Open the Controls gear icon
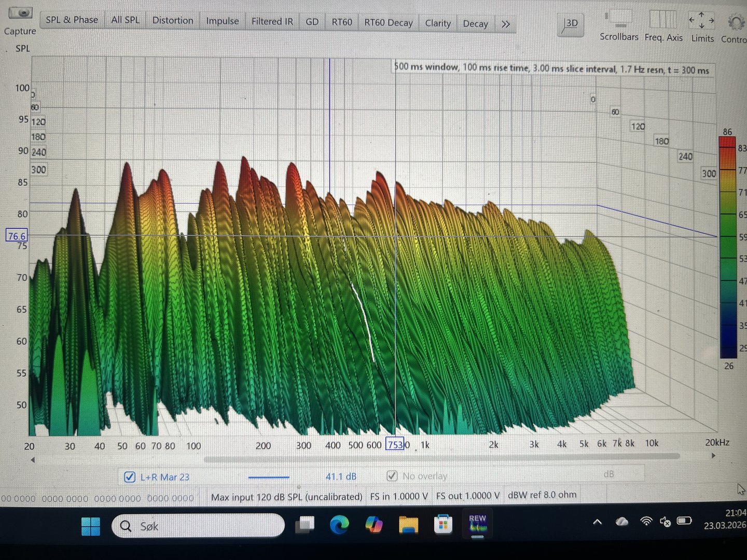 click(x=736, y=23)
